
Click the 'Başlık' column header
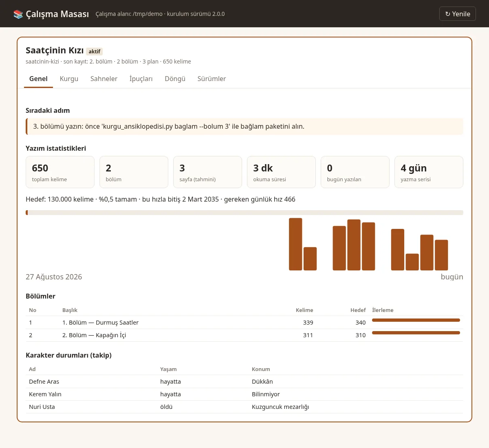(x=70, y=310)
